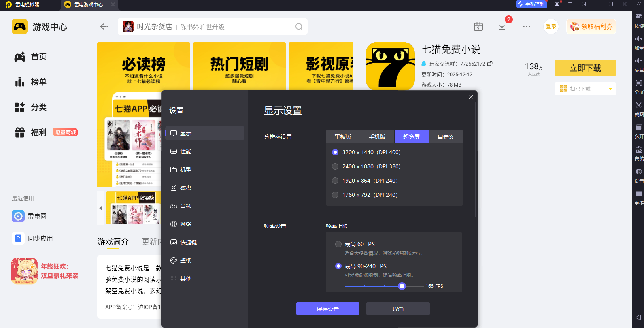The width and height of the screenshot is (644, 328).
Task: Open the user account icon in title bar
Action: click(x=557, y=4)
